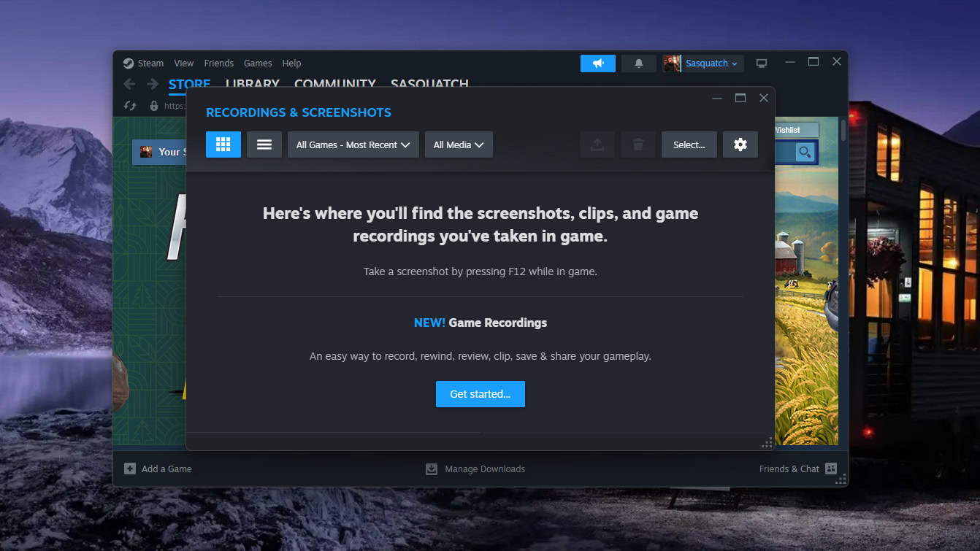Switch to list view in Recordings & Screenshots

coord(264,145)
